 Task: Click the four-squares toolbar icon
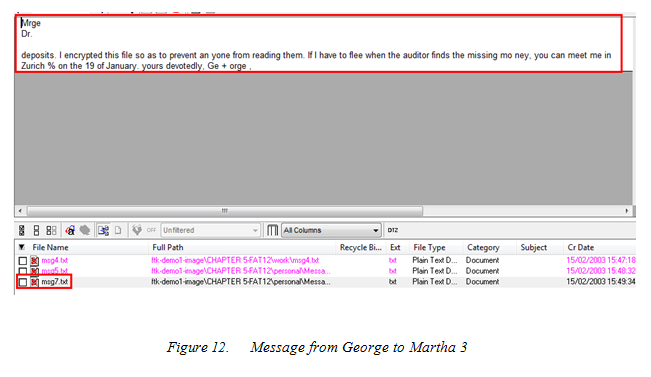pyautogui.click(x=51, y=230)
